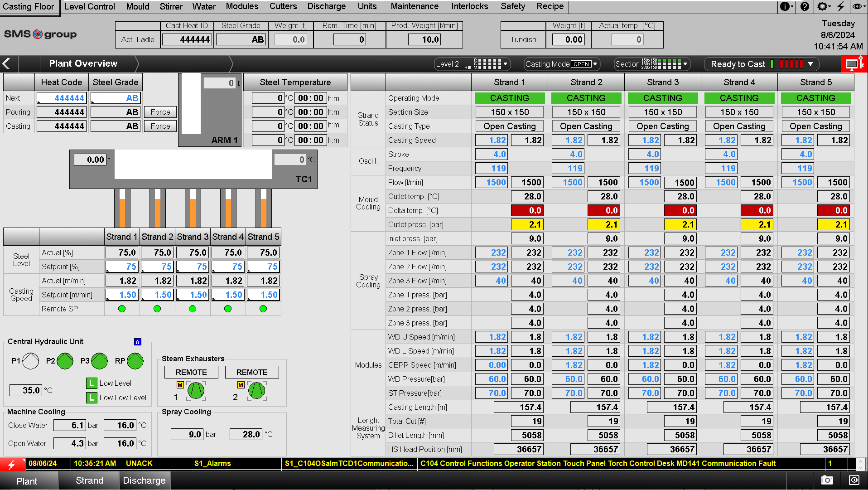Open the Maintenance menu

tap(415, 6)
